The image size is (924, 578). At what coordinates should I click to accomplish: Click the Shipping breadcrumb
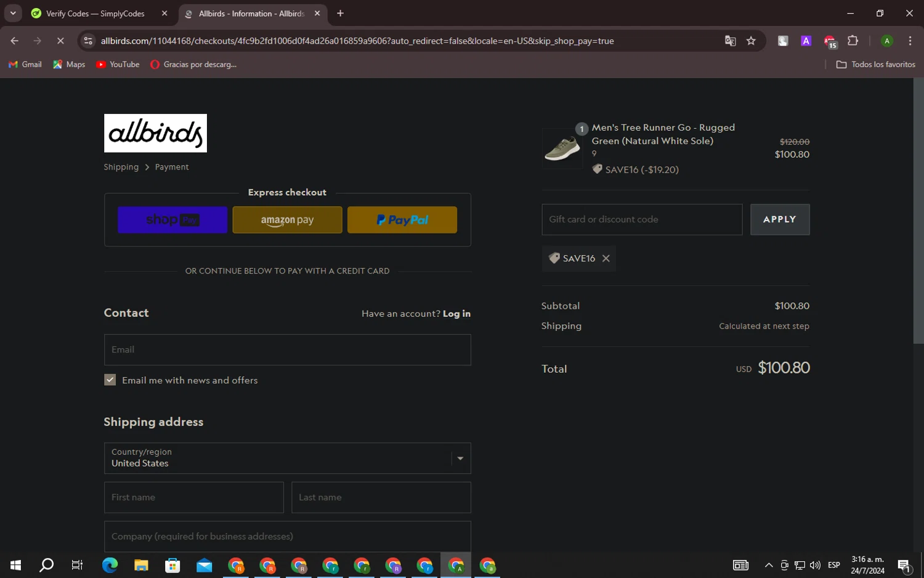[x=121, y=167]
